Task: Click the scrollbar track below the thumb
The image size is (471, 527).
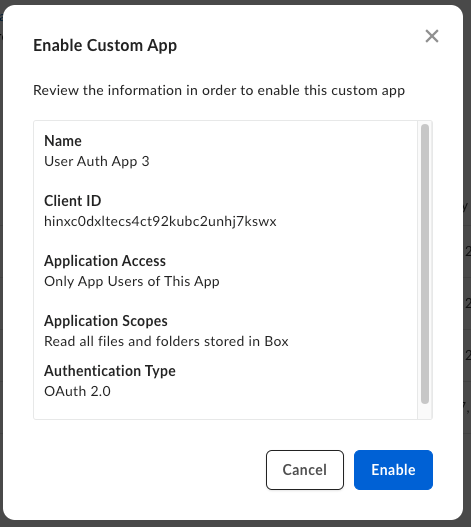Action: pos(425,411)
